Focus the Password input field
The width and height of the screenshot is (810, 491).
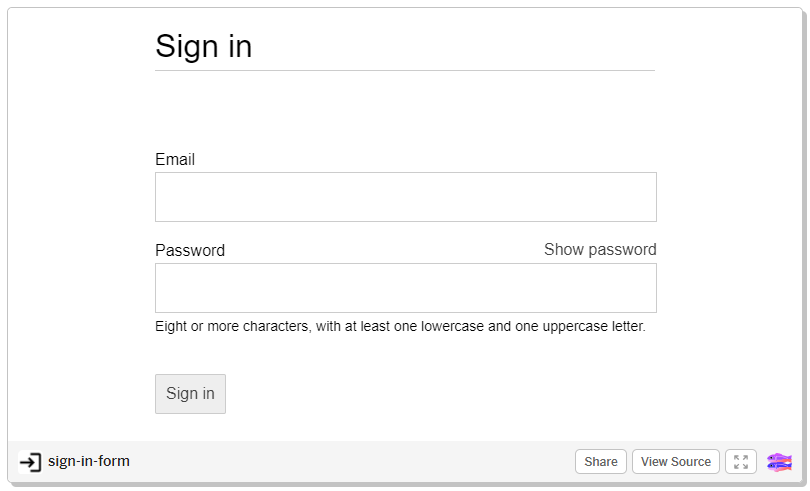coord(406,288)
